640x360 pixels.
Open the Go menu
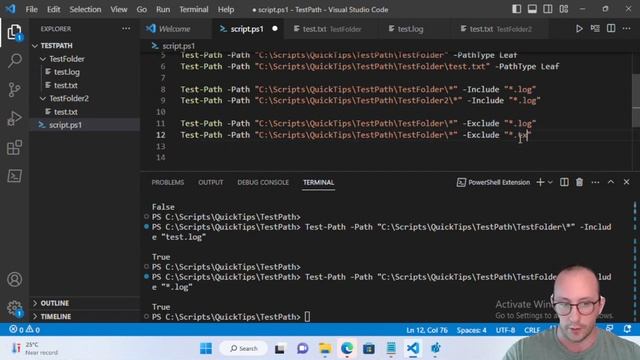coord(142,9)
